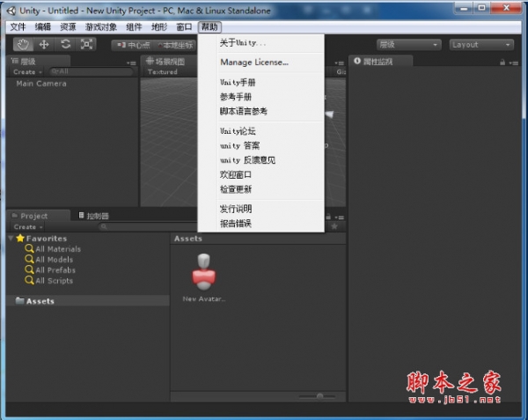
Task: Toggle the inspector lock icon
Action: 502,63
